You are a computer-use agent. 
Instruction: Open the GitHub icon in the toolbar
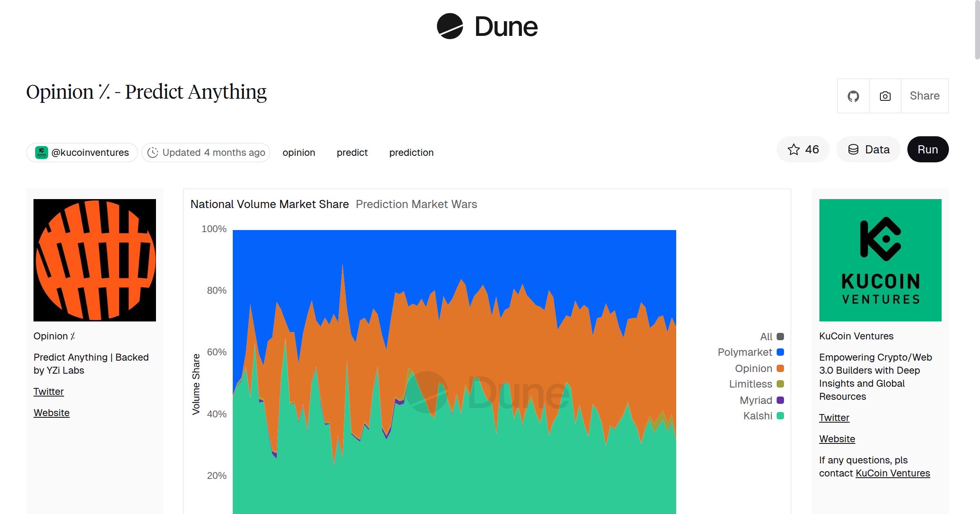(853, 96)
